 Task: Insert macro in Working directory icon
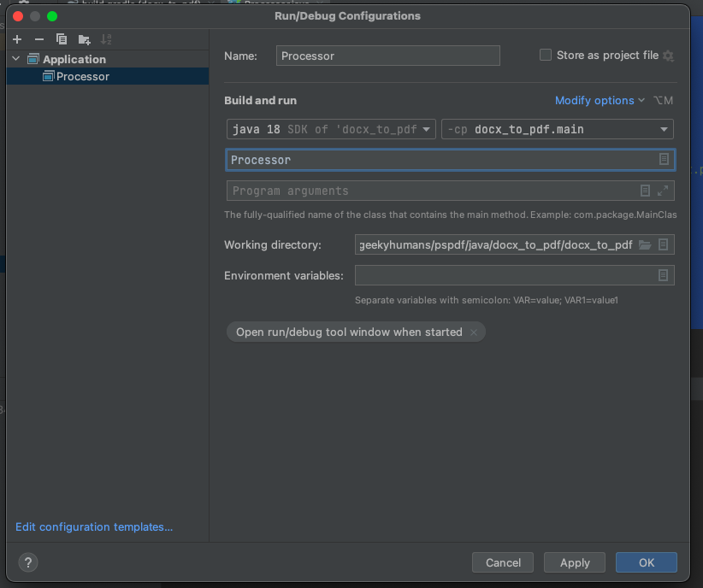click(x=663, y=244)
